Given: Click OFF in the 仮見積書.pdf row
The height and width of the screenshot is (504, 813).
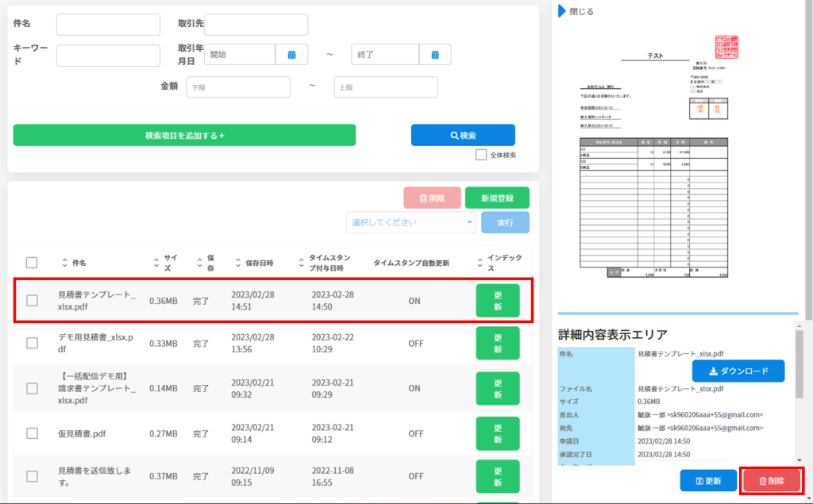Looking at the screenshot, I should point(416,433).
